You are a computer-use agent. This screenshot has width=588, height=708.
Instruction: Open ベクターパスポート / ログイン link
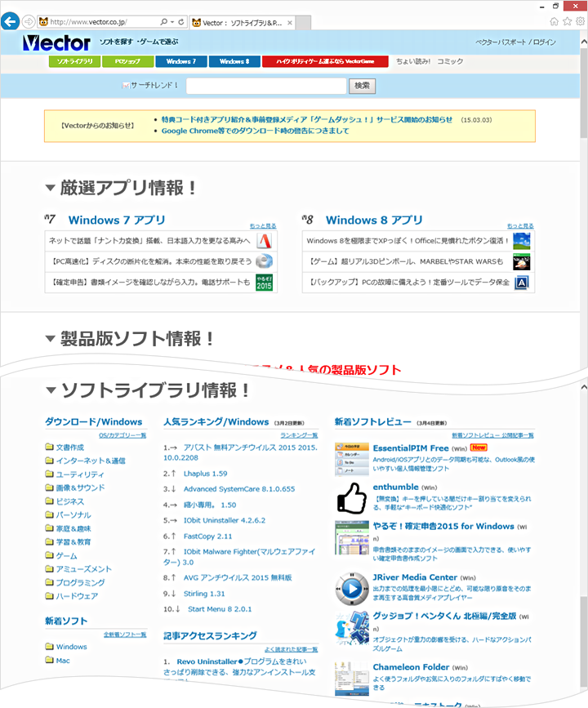tap(515, 42)
